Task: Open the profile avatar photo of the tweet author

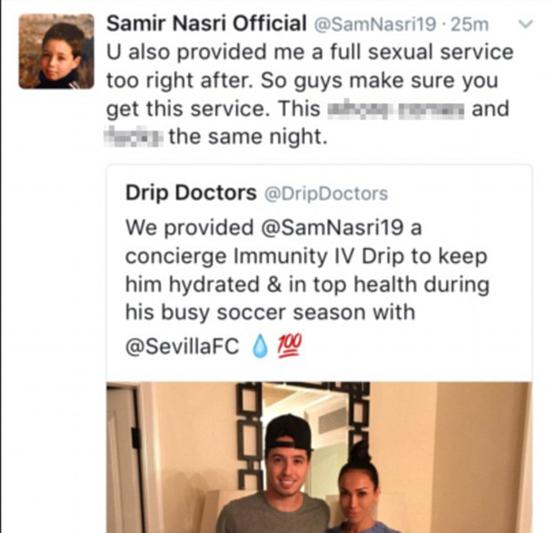Action: (x=56, y=51)
